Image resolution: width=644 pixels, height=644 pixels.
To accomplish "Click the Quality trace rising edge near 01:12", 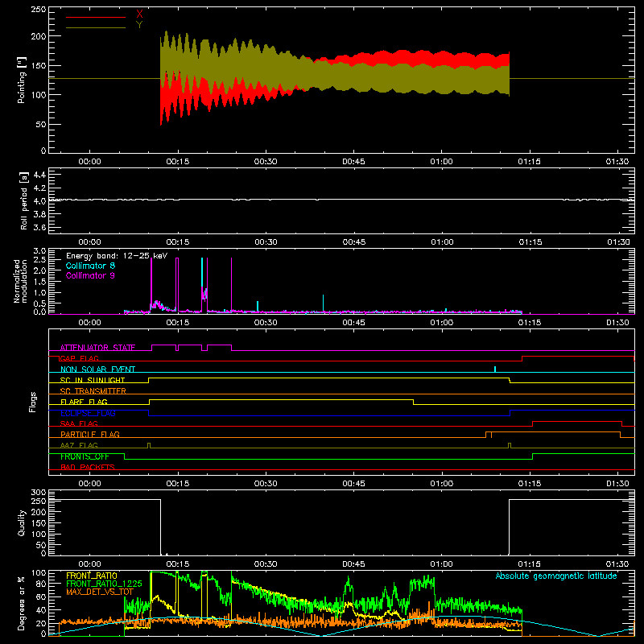I will point(509,526).
